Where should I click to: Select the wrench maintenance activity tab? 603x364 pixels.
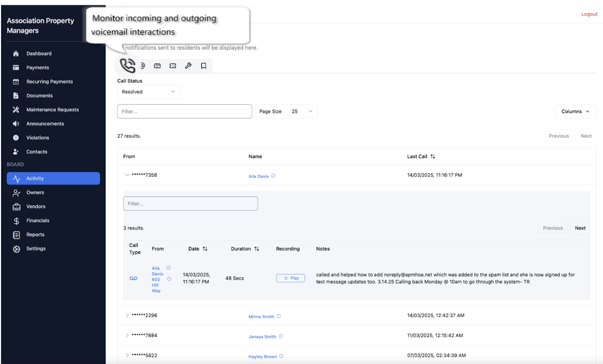click(188, 66)
